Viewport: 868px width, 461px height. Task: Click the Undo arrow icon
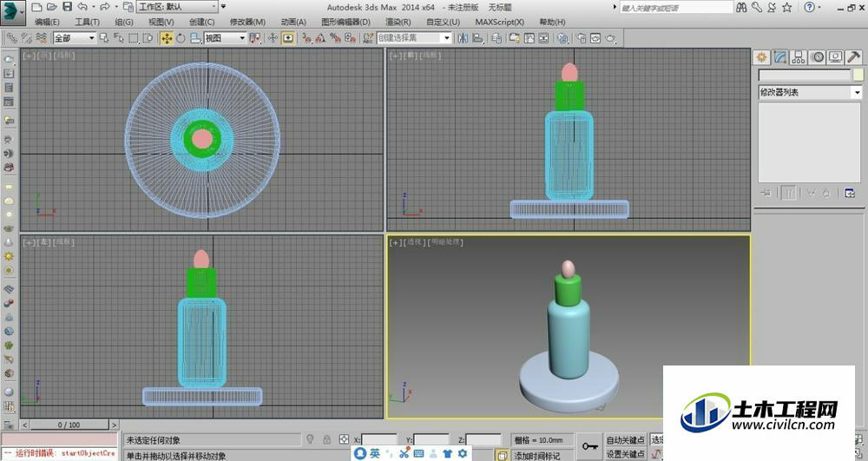coord(82,7)
